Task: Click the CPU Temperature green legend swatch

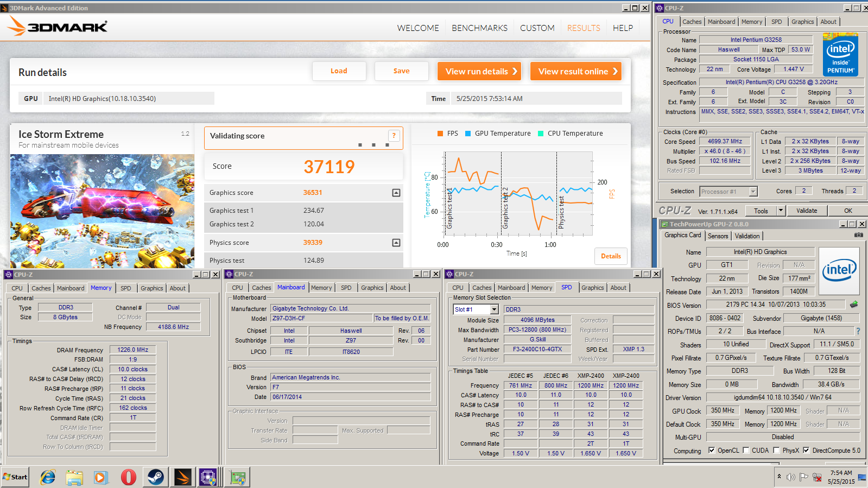Action: pos(541,134)
